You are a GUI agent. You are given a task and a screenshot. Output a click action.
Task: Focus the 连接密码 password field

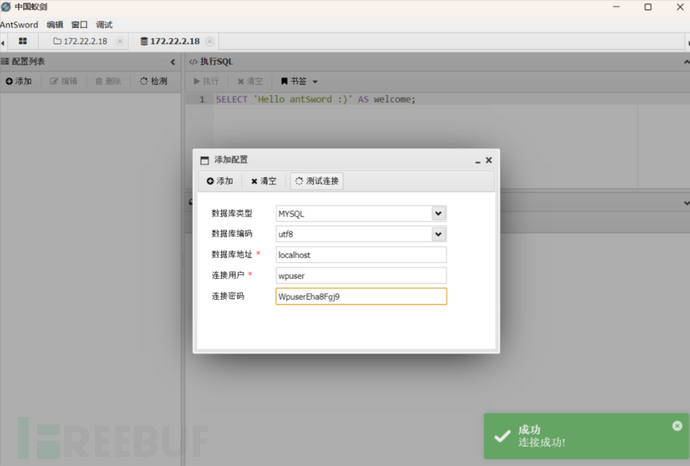click(x=361, y=296)
